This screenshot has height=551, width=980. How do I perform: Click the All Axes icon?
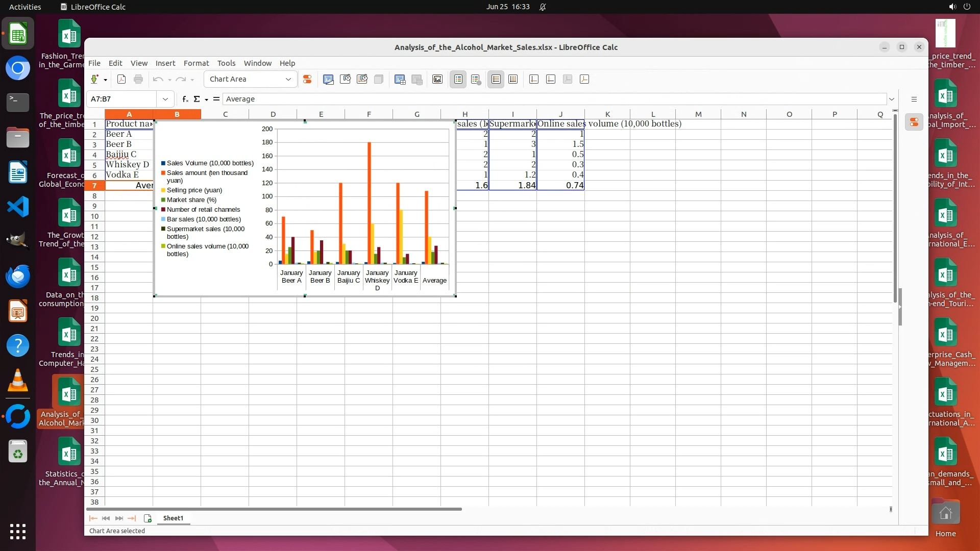(584, 79)
